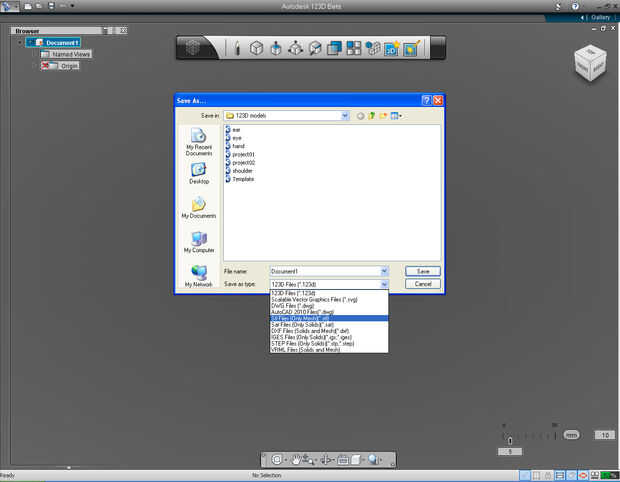Viewport: 620px width, 482px height.
Task: Collapse the Document1 tree node
Action: [20, 42]
